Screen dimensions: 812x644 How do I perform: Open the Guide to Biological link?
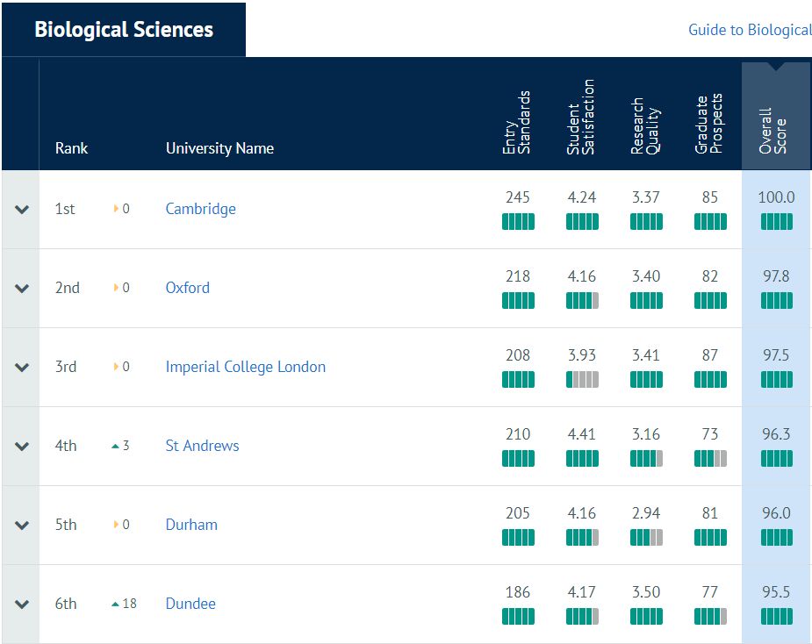click(x=750, y=30)
